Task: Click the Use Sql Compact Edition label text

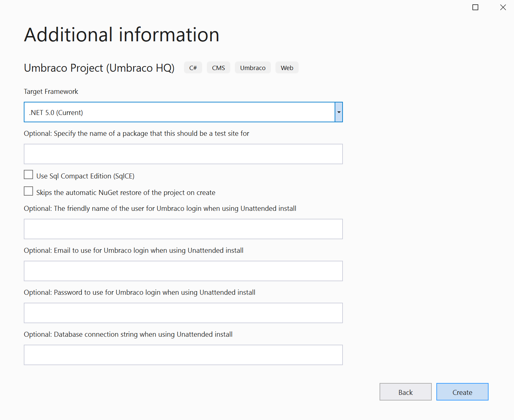Action: (x=85, y=176)
